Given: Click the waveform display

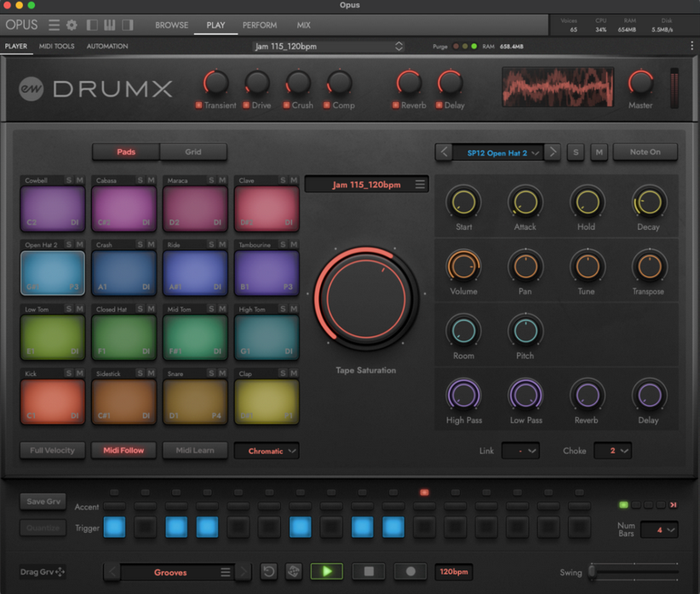Looking at the screenshot, I should coord(558,87).
